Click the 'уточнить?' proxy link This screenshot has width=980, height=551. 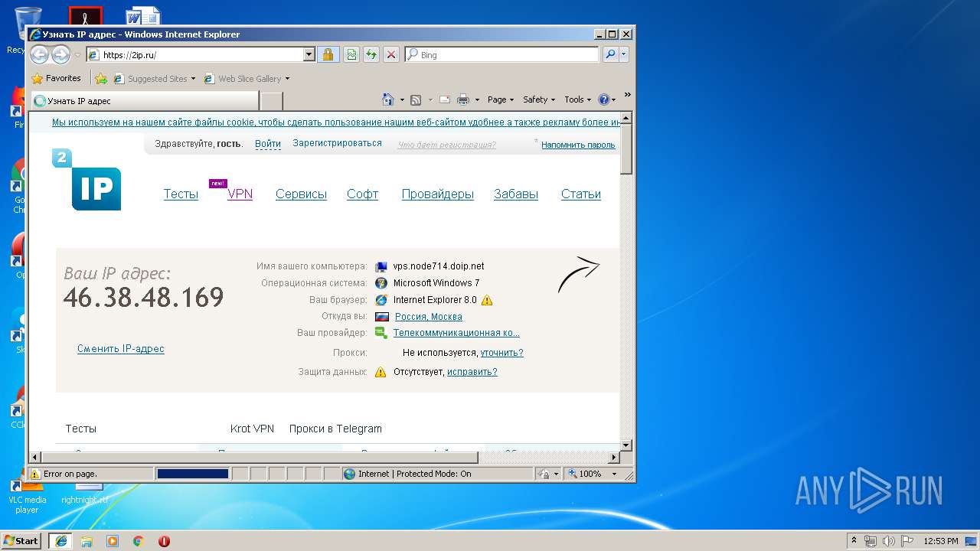502,353
